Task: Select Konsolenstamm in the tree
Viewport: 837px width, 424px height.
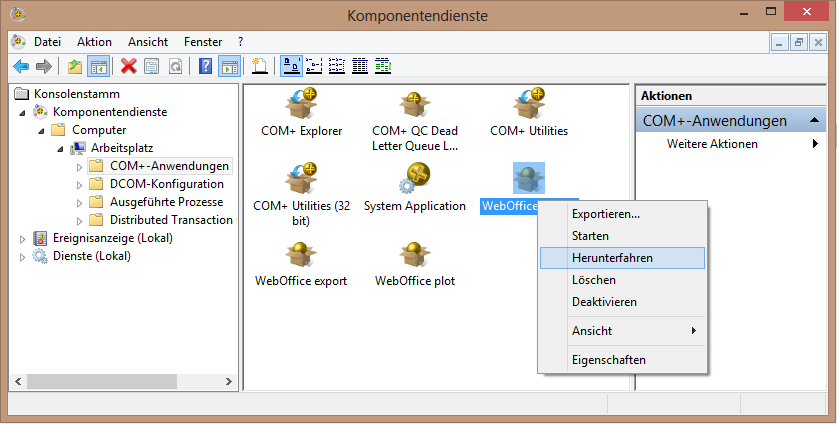Action: (77, 94)
